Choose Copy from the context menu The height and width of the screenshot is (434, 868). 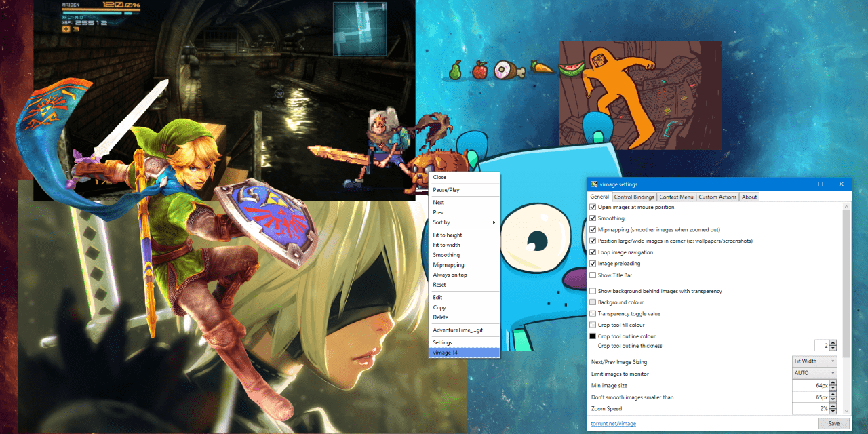464,307
